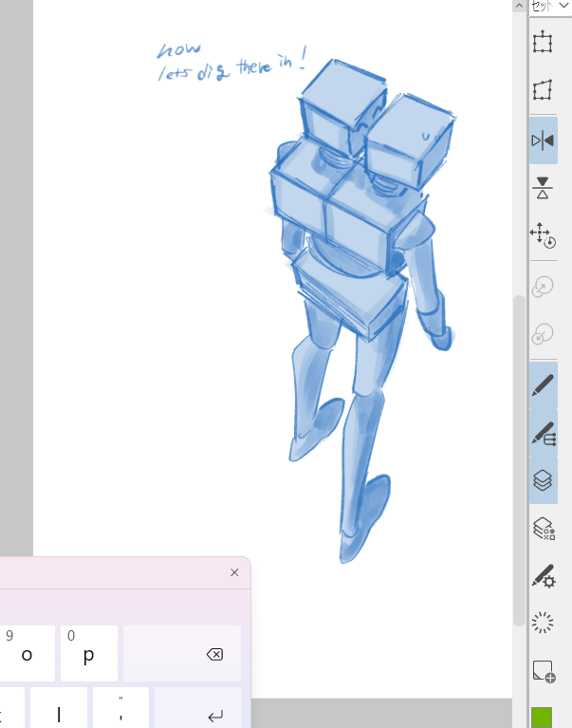Click the vertical canvas scrollbar thumb

[519, 459]
